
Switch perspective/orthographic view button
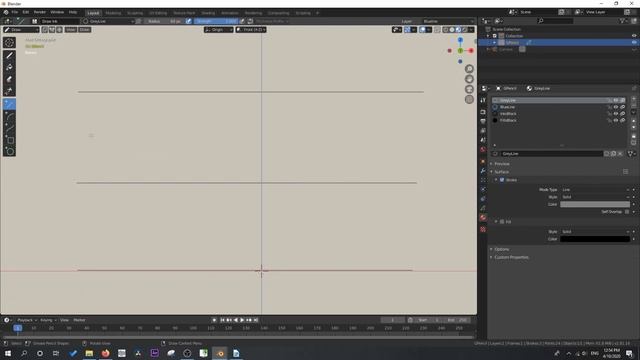click(469, 100)
